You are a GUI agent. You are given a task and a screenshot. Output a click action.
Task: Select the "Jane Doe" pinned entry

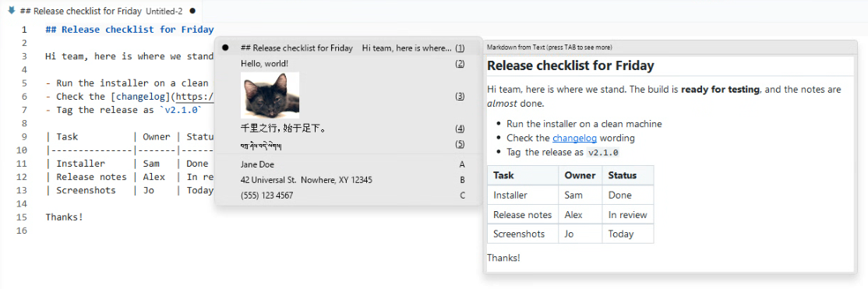(x=348, y=164)
